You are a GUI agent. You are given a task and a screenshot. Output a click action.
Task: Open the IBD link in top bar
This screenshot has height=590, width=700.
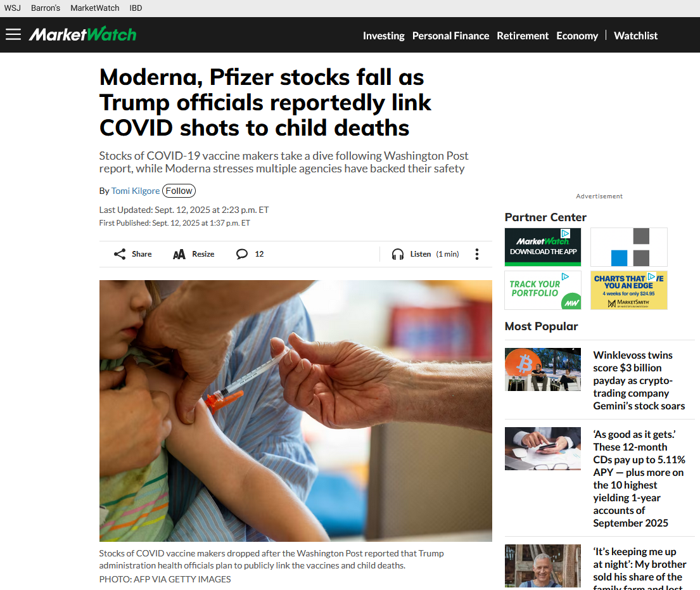pos(136,8)
